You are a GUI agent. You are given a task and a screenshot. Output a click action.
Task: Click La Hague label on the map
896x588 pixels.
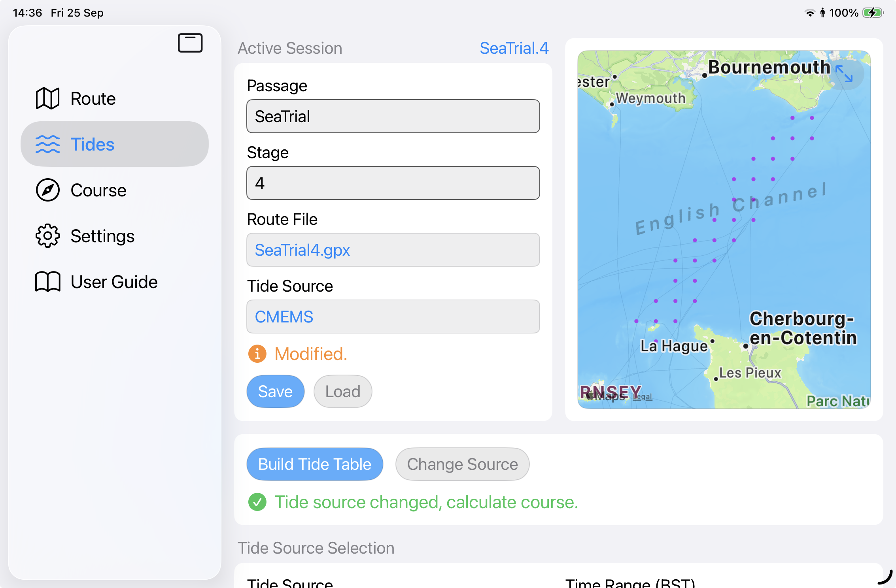[674, 346]
